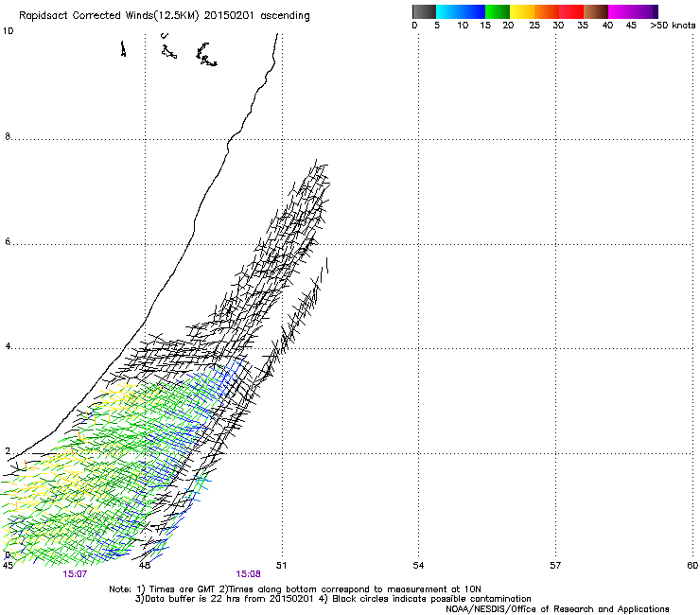Click the longitude label 45

[8, 566]
